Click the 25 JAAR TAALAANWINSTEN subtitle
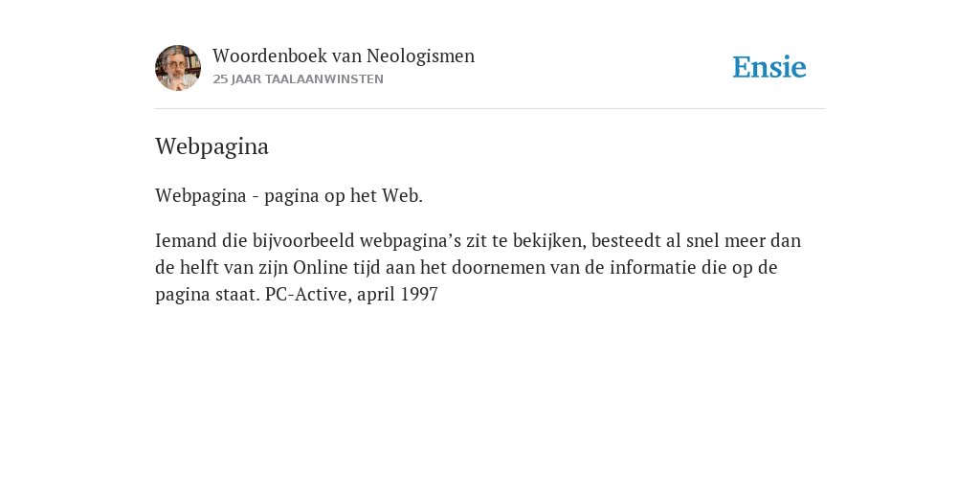This screenshot has width=980, height=490. 299,79
